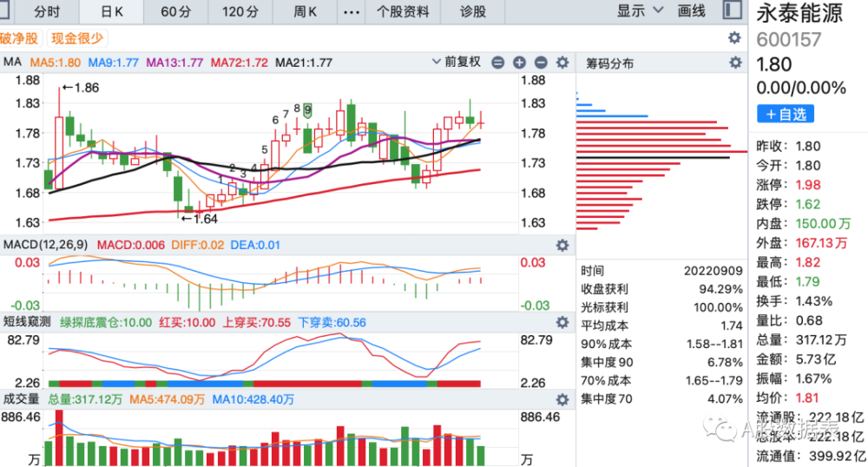Click minus icon left of plus icon
This screenshot has width=868, height=467.
tap(498, 62)
